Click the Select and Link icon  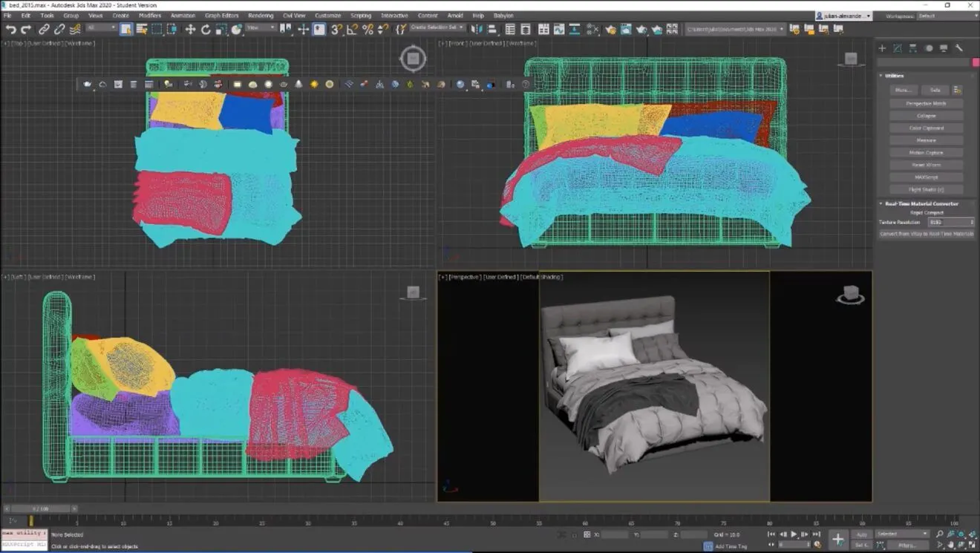click(44, 29)
